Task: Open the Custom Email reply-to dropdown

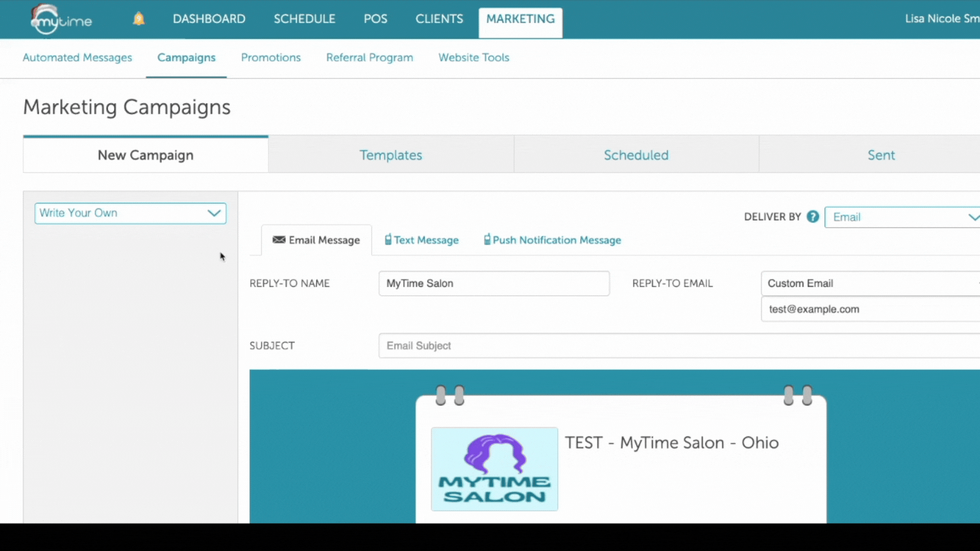Action: pos(870,284)
